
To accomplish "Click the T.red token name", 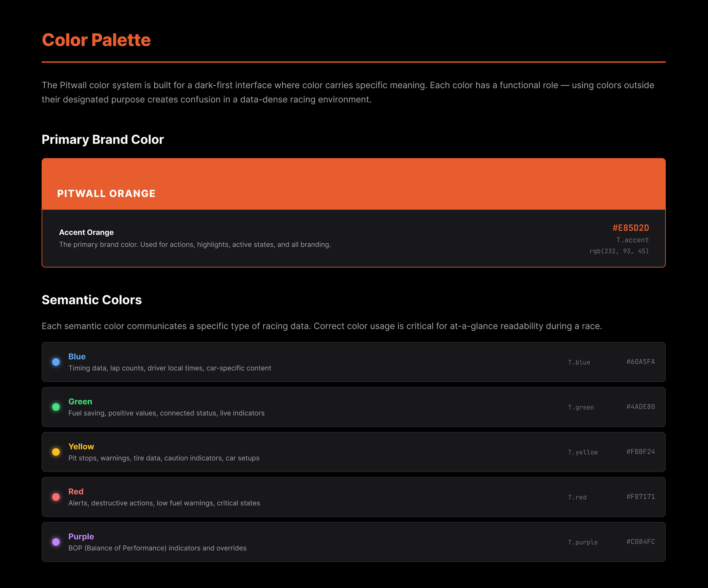I will pyautogui.click(x=577, y=497).
